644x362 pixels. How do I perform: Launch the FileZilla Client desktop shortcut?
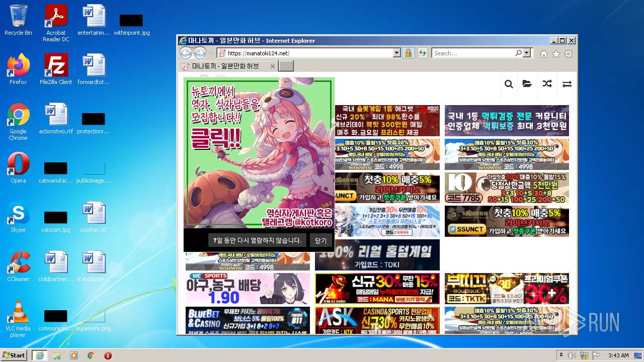(56, 69)
